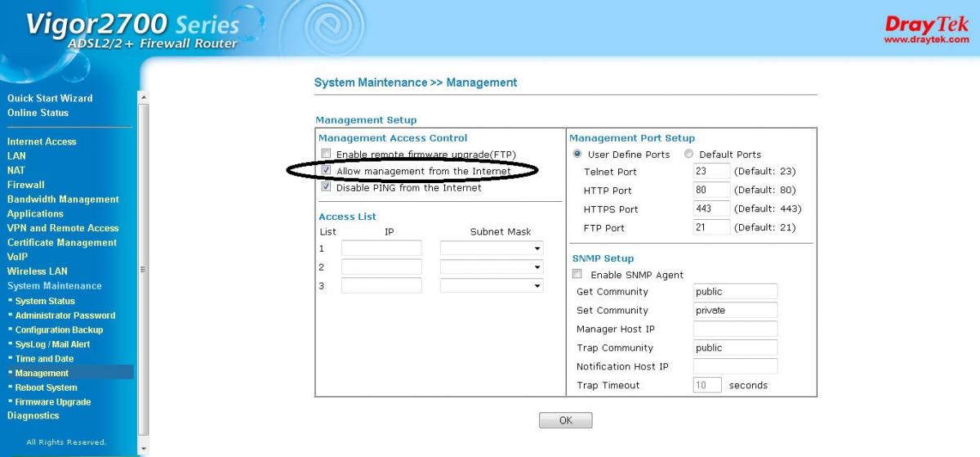Screen dimensions: 980x457
Task: Click the Notification Host IP field
Action: tap(735, 366)
